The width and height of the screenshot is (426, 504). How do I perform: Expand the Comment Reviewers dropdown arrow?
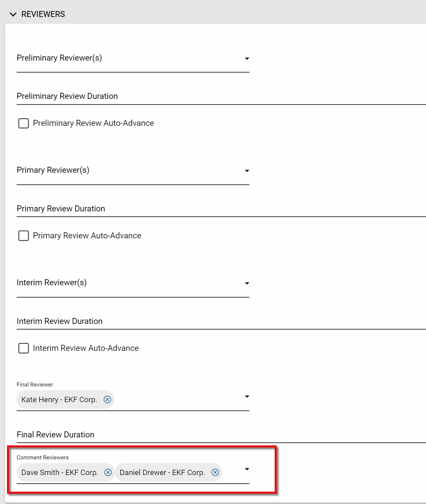coord(247,469)
